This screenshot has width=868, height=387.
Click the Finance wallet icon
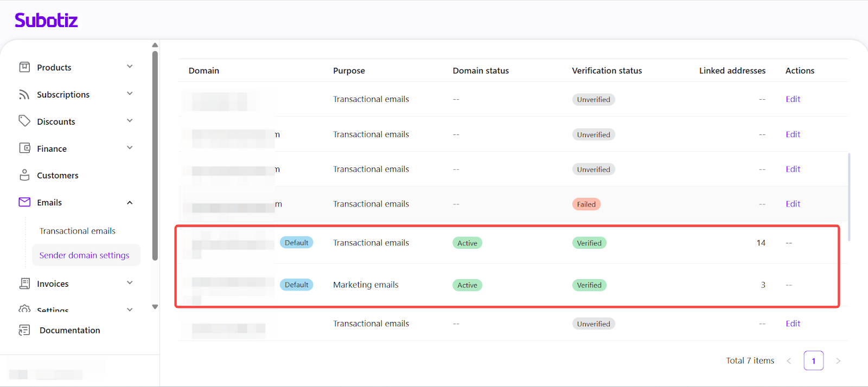tap(24, 148)
